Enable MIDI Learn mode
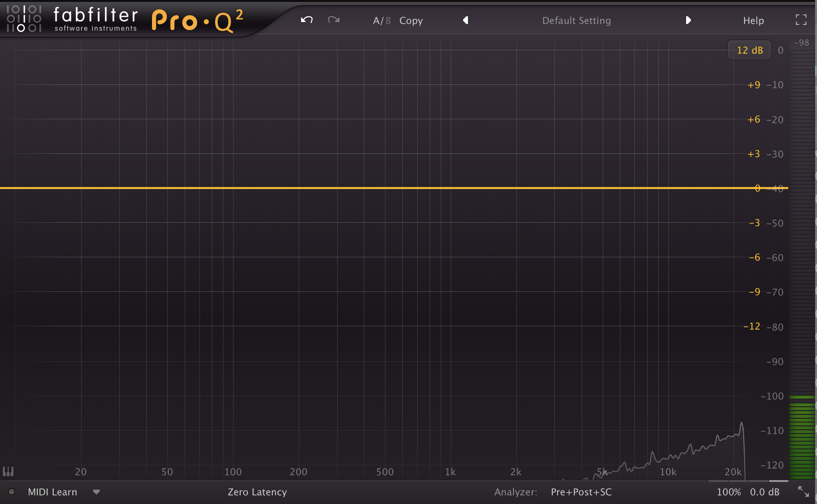This screenshot has height=504, width=817. click(52, 492)
